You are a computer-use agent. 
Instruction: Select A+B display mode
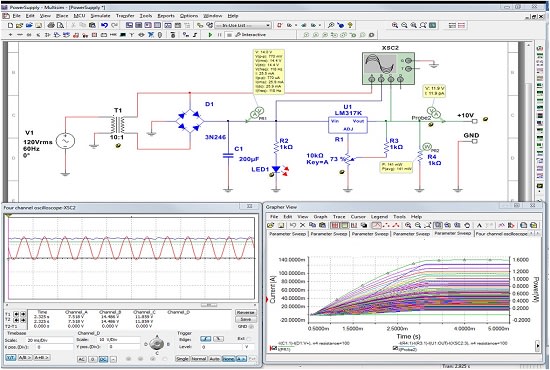[41, 358]
